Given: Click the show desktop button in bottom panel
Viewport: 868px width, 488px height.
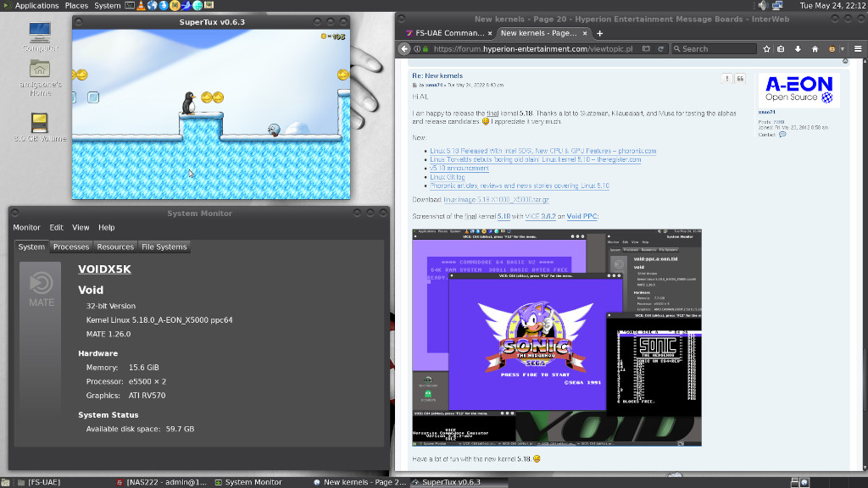Looking at the screenshot, I should [x=6, y=482].
